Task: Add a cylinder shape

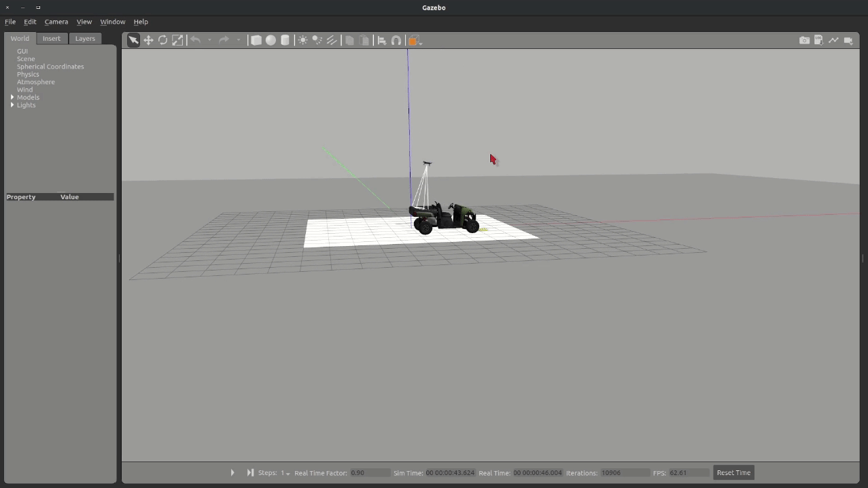Action: click(x=285, y=40)
